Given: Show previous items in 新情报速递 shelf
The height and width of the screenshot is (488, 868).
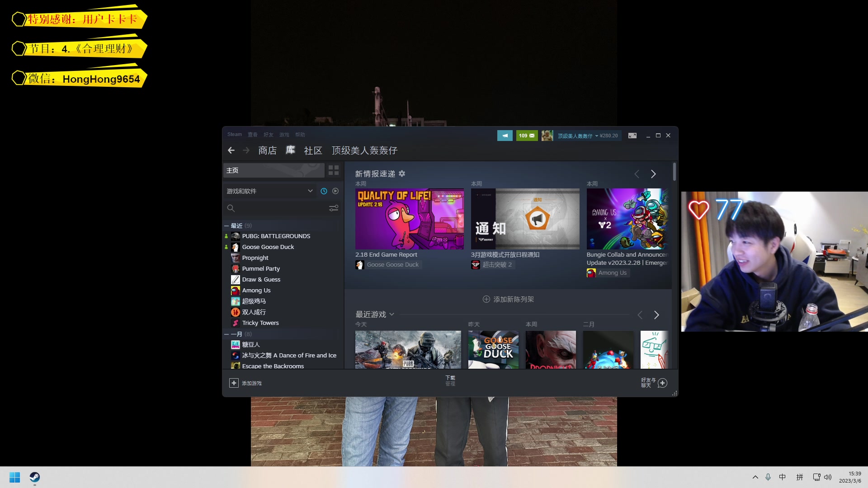Looking at the screenshot, I should click(x=637, y=174).
